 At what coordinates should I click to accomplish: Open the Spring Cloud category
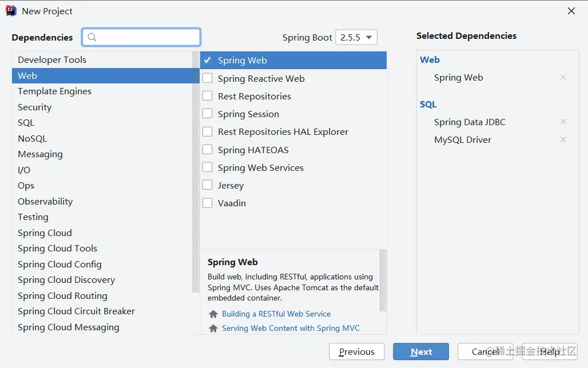pos(102,233)
